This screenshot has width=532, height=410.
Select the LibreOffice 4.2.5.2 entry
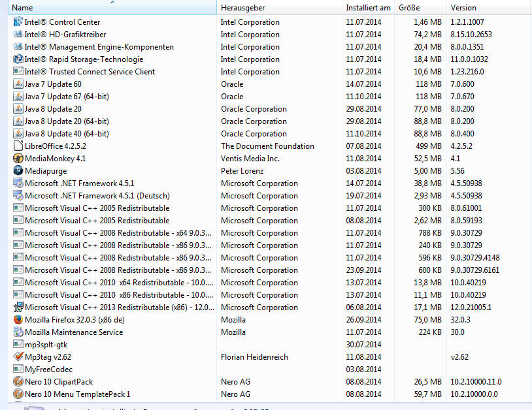(x=56, y=146)
